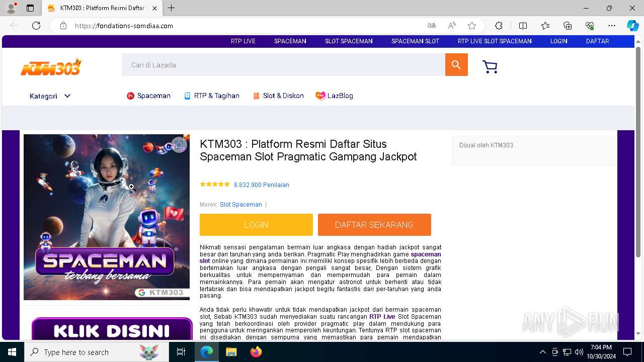Click the Dijual oleh KTM303 text

tap(486, 145)
